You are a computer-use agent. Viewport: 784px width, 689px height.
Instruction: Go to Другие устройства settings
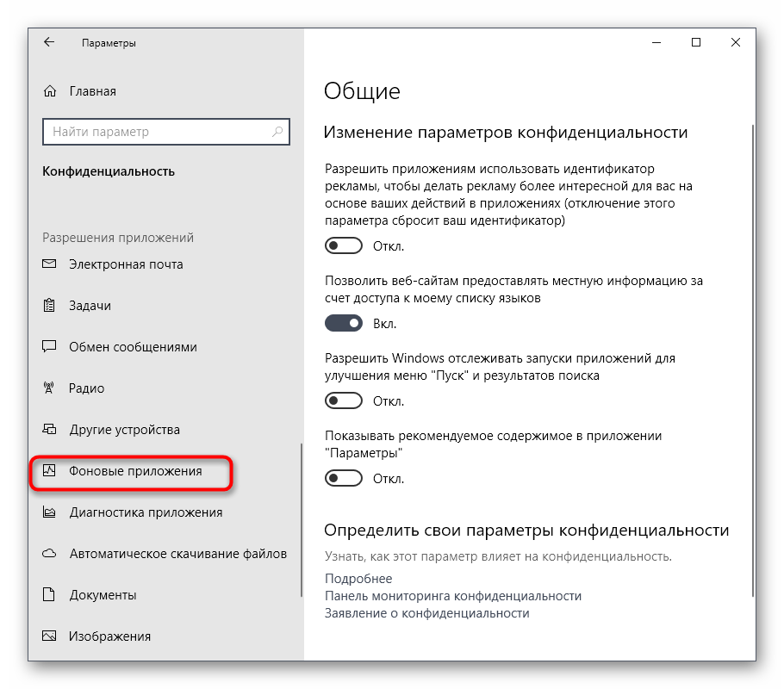point(124,430)
